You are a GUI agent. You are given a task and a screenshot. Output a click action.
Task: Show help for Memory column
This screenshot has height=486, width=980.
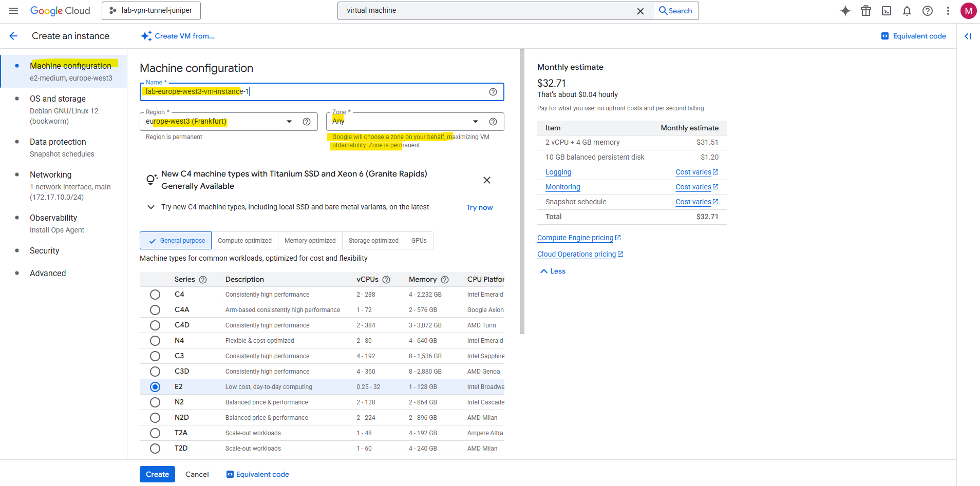click(445, 280)
